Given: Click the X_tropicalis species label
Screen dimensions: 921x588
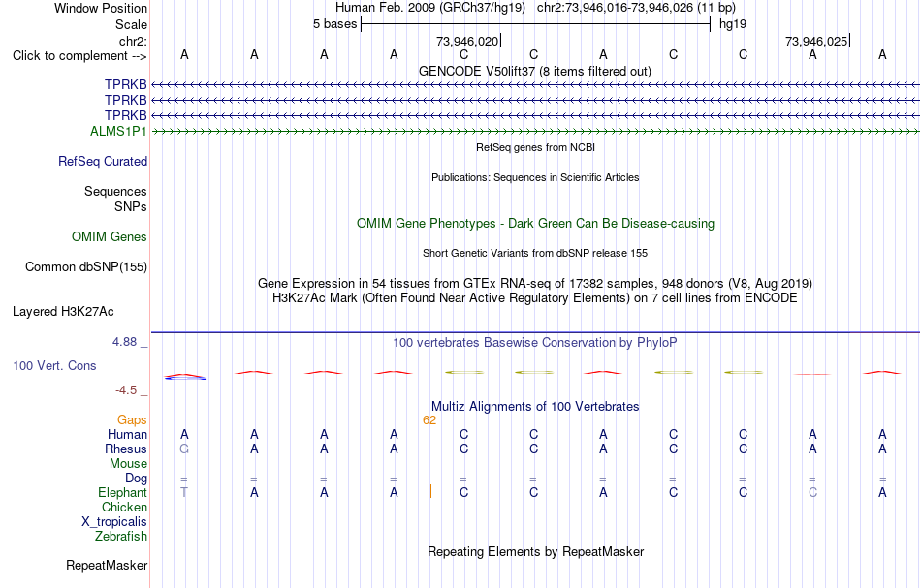Looking at the screenshot, I should click(x=114, y=522).
